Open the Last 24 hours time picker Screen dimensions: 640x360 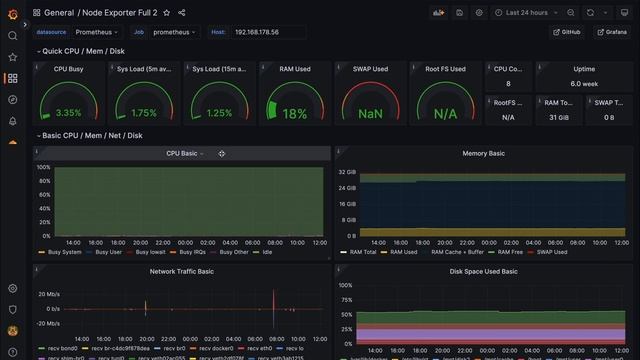click(527, 13)
